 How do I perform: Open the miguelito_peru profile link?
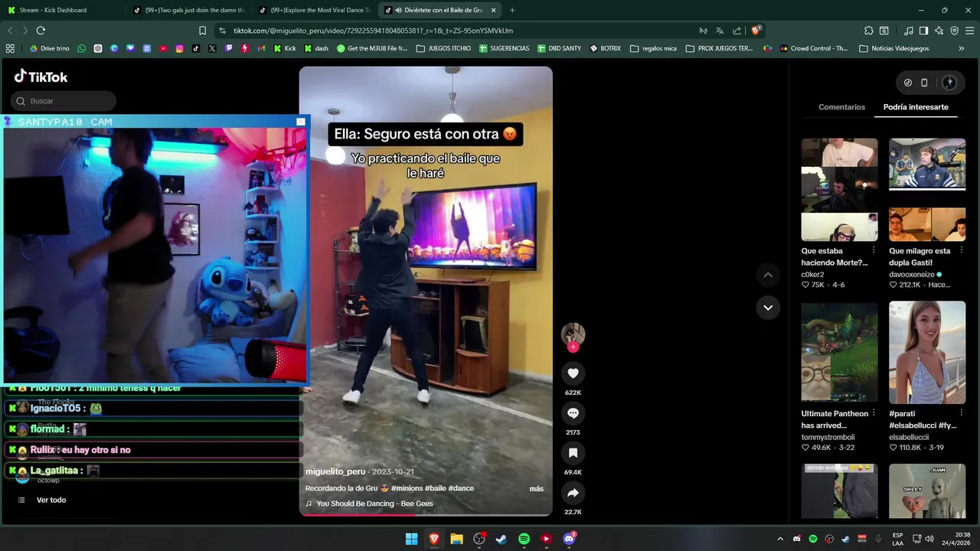pyautogui.click(x=335, y=471)
